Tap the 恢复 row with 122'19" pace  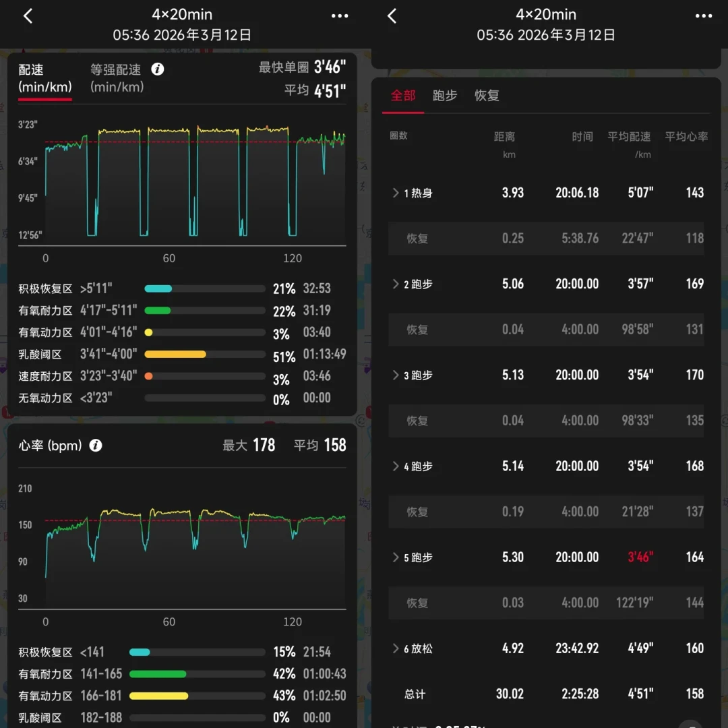(546, 603)
